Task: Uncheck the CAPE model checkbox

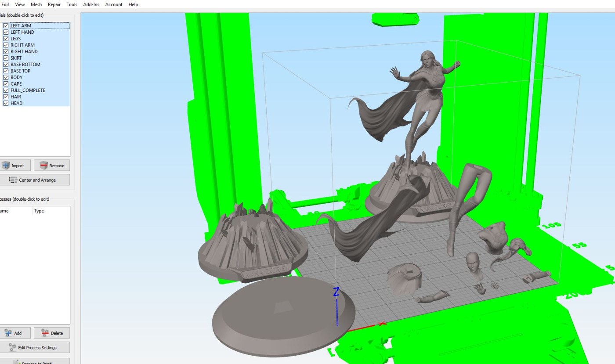Action: point(6,83)
